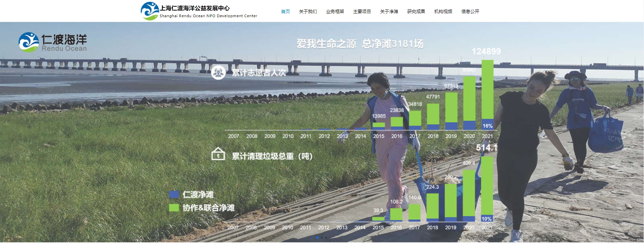Expand the 业务框架 navigation menu

(x=335, y=11)
